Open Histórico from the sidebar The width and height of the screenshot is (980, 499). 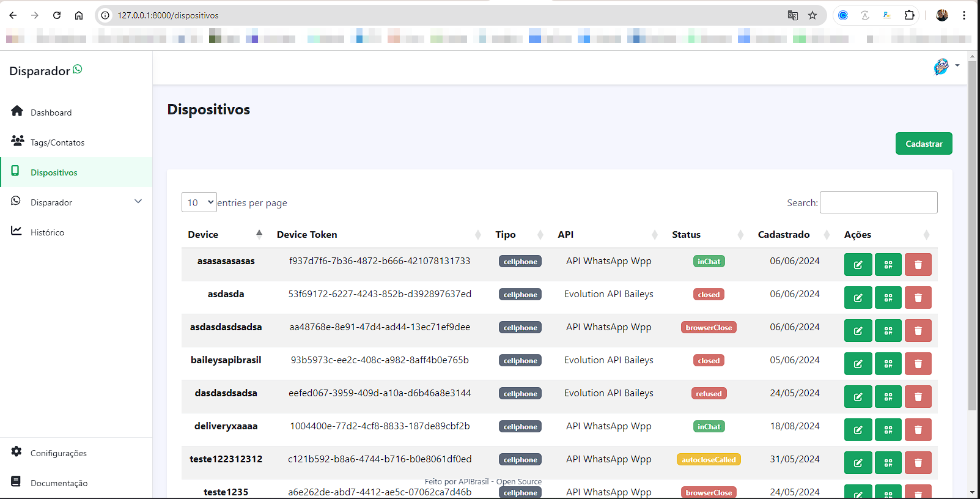76,232
